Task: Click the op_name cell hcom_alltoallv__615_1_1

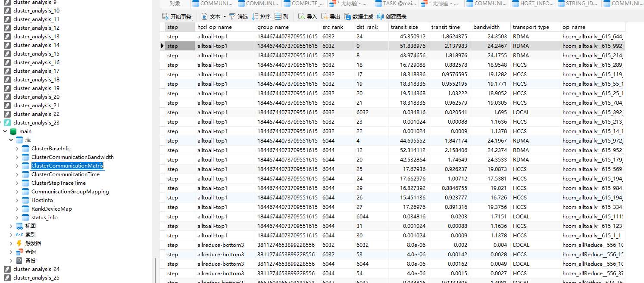Action: 592,236
